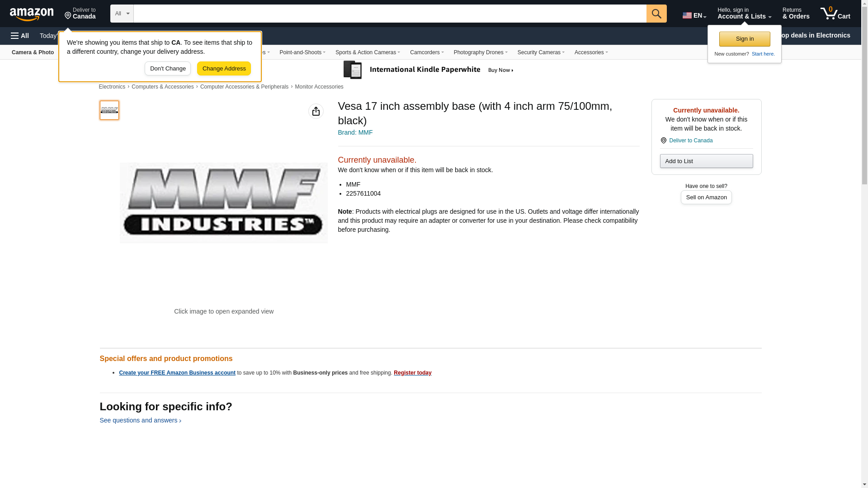Click the share icon on the product image
Viewport: 868px width, 488px height.
coord(316,111)
